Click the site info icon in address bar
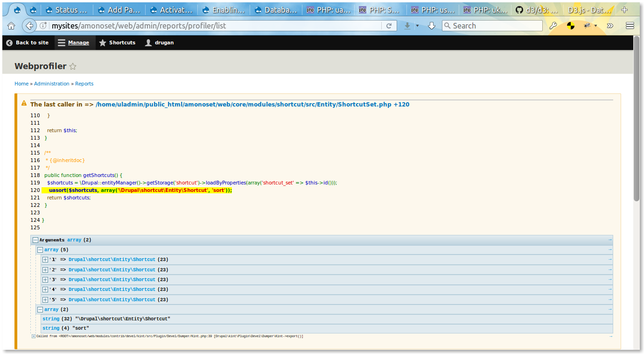The image size is (644, 354). point(43,26)
